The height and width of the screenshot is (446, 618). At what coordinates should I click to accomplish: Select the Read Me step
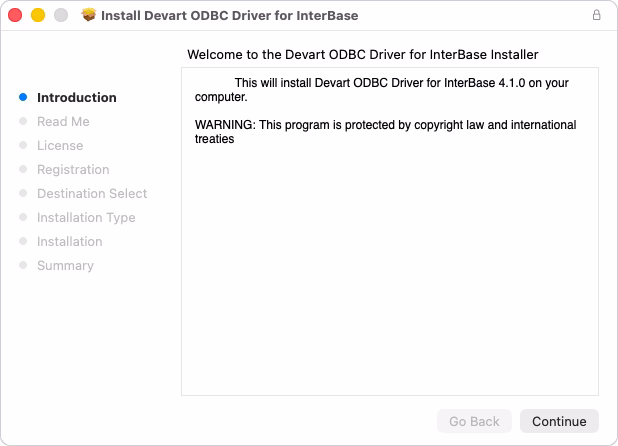pos(63,121)
